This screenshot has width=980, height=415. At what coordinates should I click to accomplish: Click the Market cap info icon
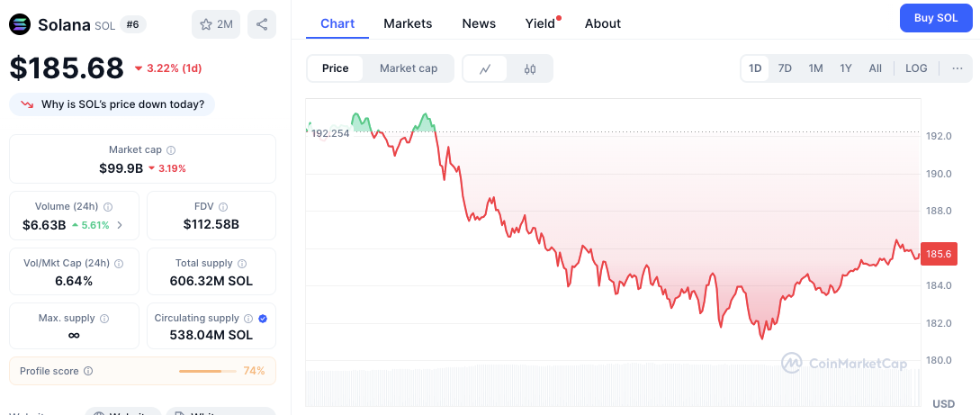click(x=171, y=150)
